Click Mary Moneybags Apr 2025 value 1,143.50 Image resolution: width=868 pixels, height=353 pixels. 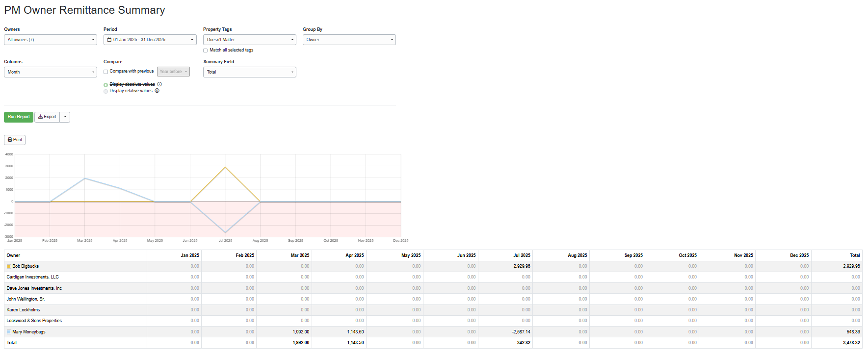pos(356,332)
